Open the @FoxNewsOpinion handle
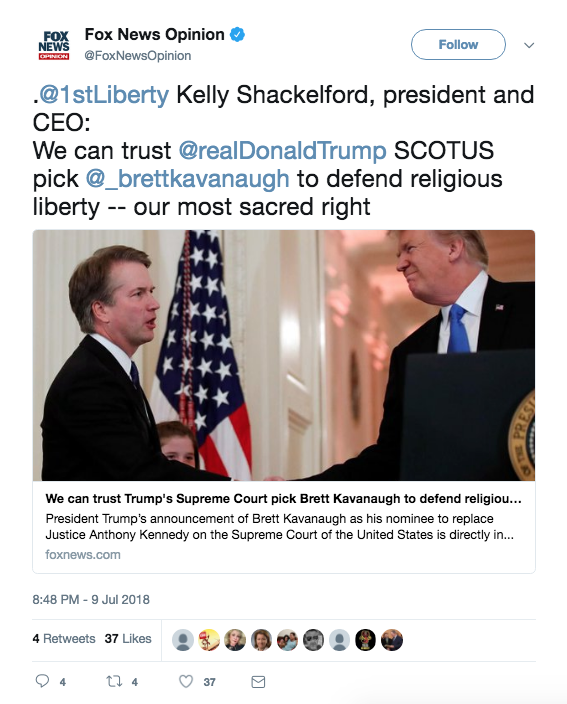 [138, 56]
